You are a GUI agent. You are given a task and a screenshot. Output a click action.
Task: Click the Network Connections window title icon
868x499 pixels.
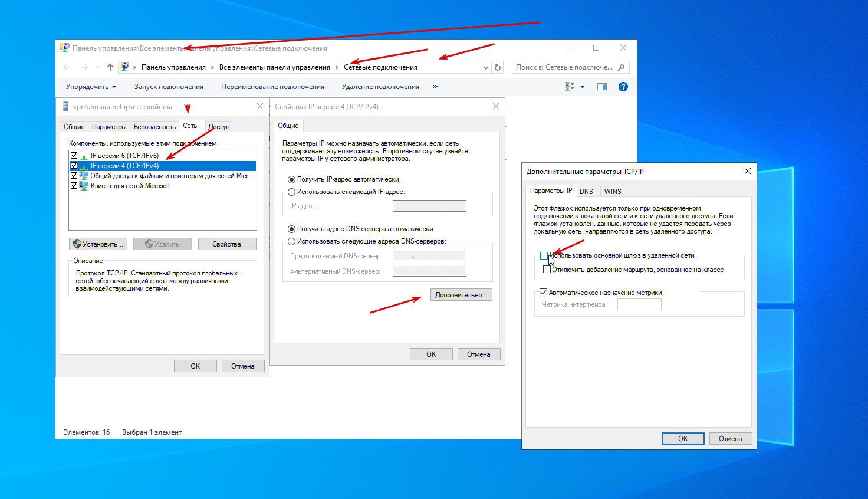click(x=65, y=48)
